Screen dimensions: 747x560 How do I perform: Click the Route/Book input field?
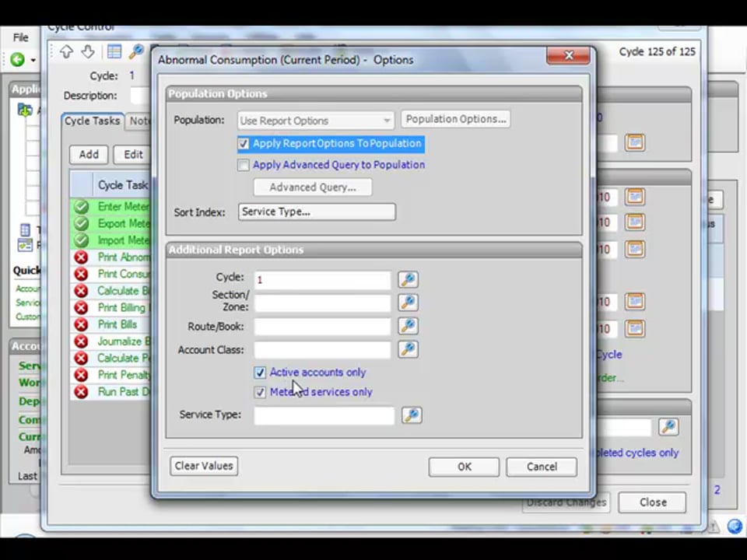pos(322,326)
